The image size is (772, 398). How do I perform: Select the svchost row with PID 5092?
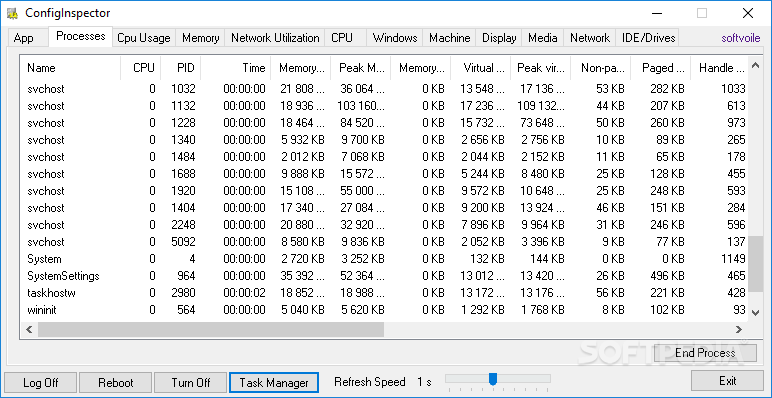tap(385, 242)
